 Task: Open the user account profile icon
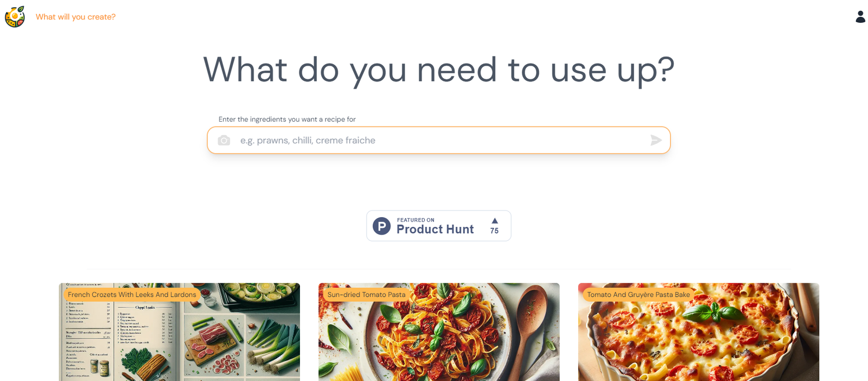click(x=860, y=17)
